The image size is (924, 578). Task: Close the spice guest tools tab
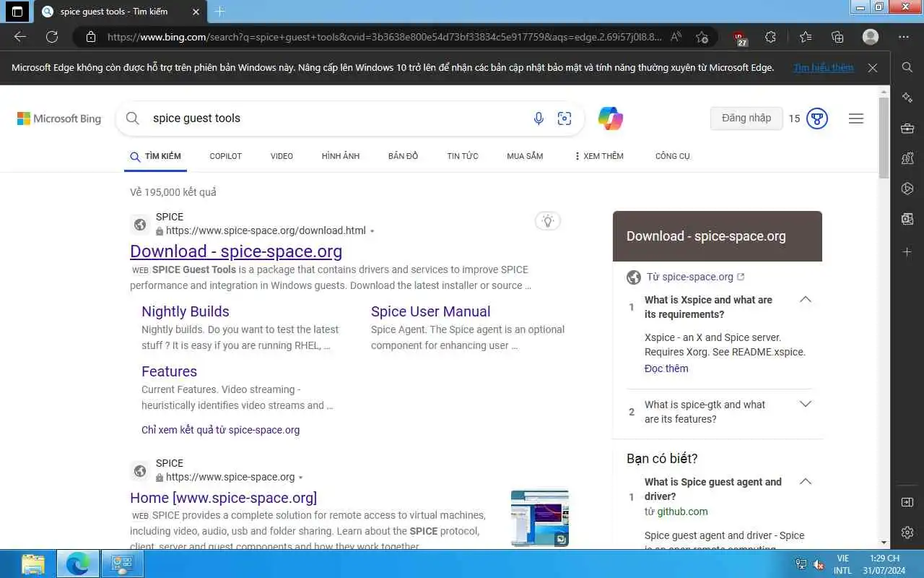[196, 12]
